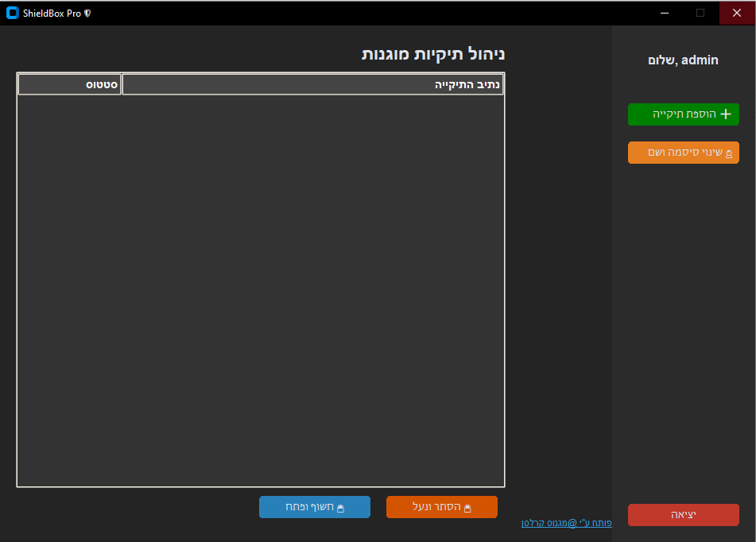
Task: Click the lock icon on the הסתר ונעל button
Action: (x=467, y=508)
